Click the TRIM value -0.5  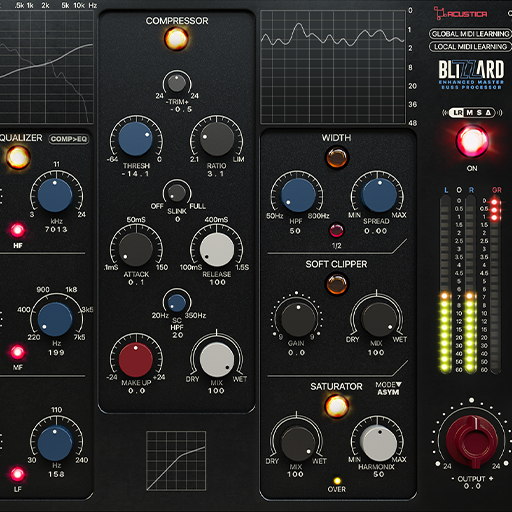[x=180, y=109]
